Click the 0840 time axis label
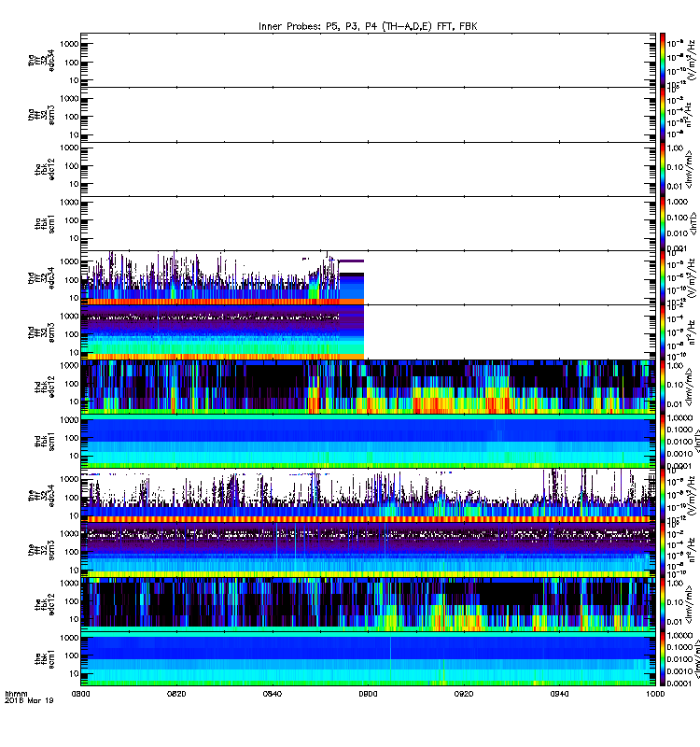This screenshot has width=700, height=747. (273, 694)
